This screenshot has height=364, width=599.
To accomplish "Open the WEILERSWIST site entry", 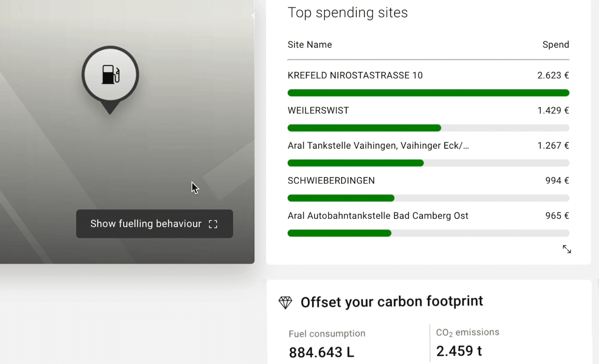I will [x=318, y=111].
